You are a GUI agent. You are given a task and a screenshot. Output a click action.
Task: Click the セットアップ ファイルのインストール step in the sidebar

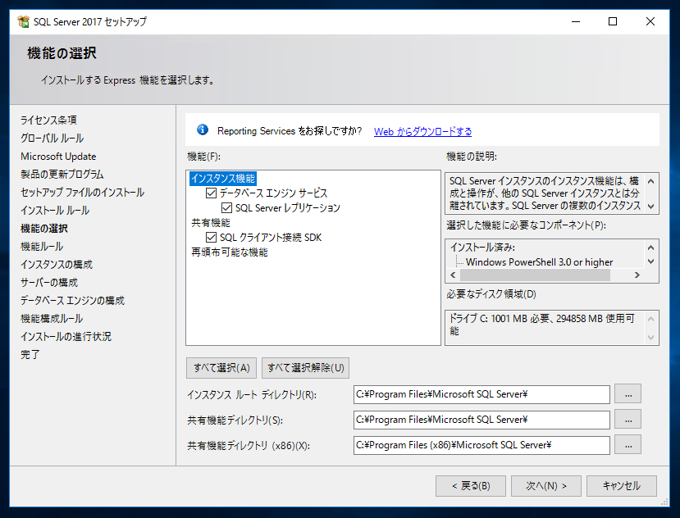[x=82, y=192]
